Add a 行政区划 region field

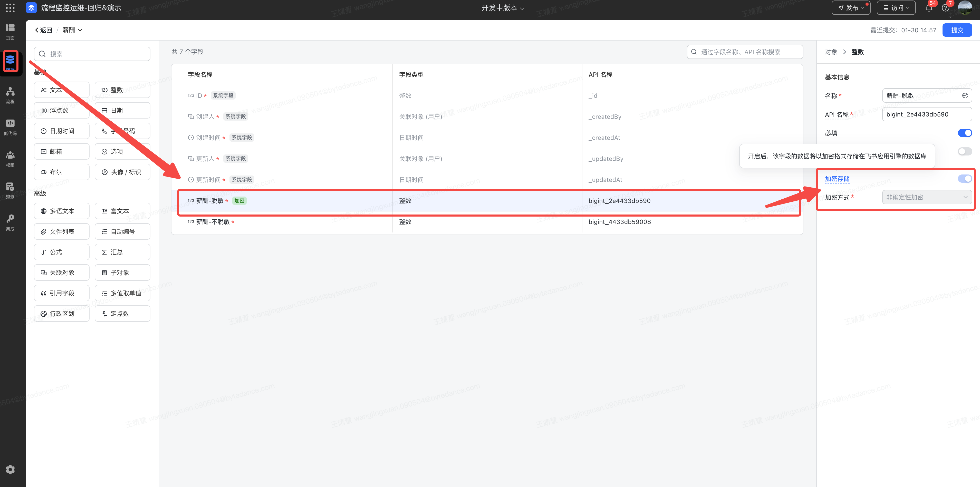(62, 314)
